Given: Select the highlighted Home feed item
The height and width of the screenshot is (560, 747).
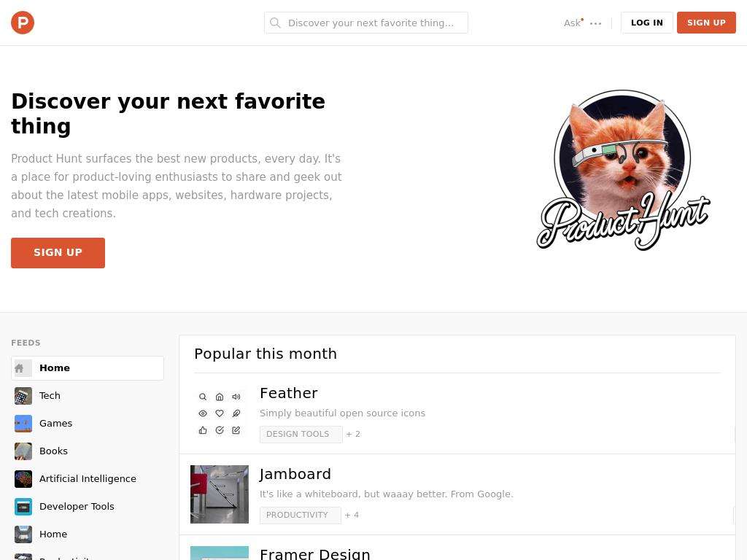Looking at the screenshot, I should (x=88, y=368).
